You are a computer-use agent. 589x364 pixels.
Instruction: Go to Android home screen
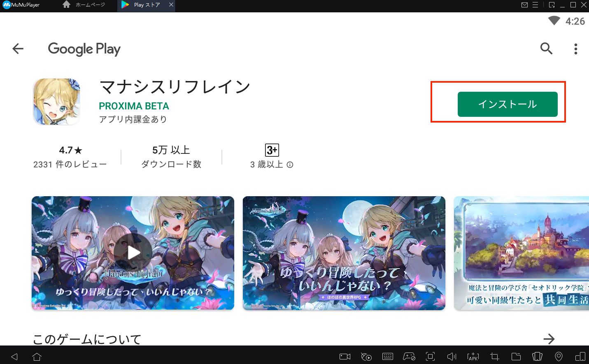(x=37, y=357)
